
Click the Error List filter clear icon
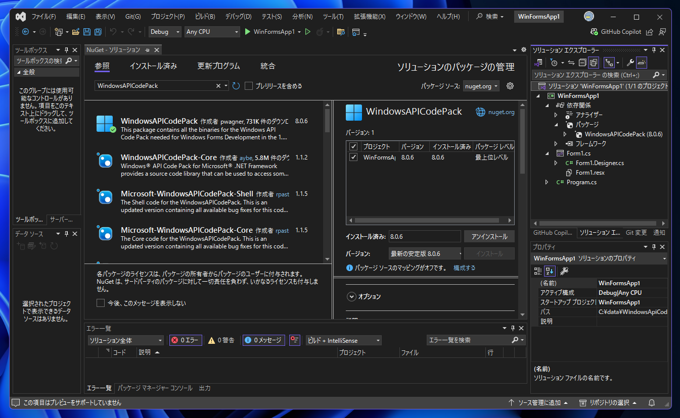coord(294,340)
